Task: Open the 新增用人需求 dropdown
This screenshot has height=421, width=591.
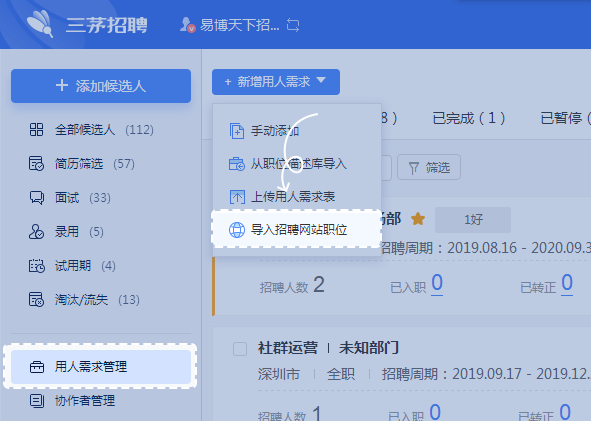Action: 276,82
